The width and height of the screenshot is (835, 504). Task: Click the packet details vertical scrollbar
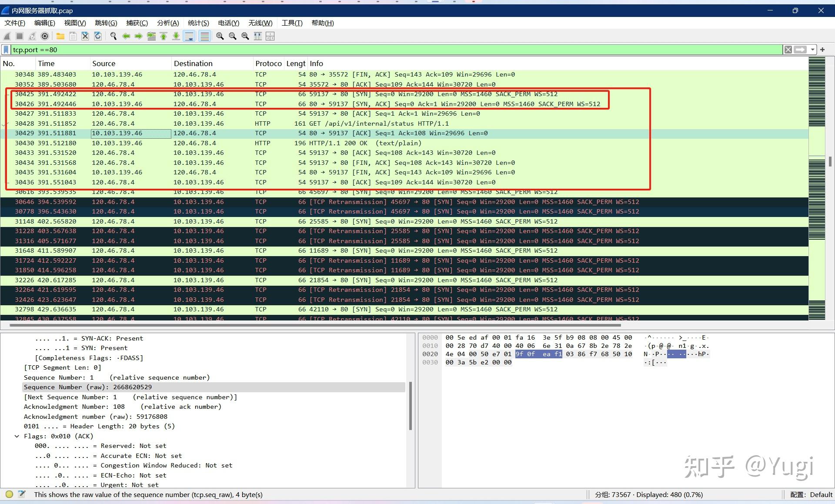coord(411,405)
